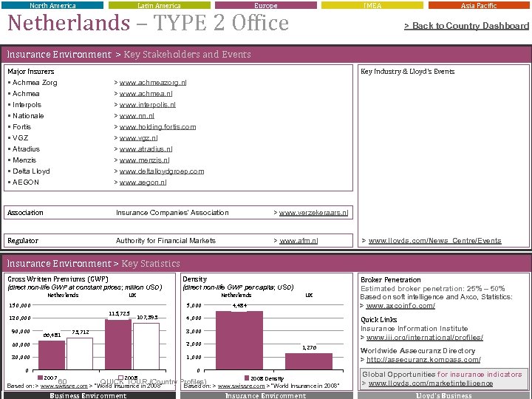
Task: Select the 'Atradius' insurer name
Action: pyautogui.click(x=26, y=149)
